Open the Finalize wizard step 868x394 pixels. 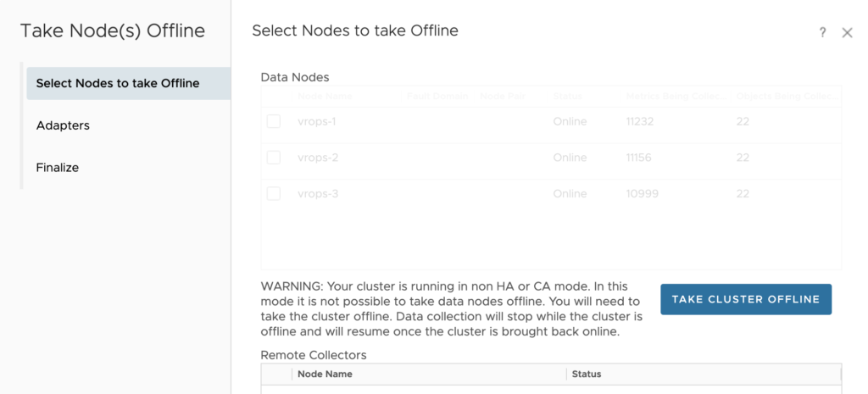[x=58, y=168]
